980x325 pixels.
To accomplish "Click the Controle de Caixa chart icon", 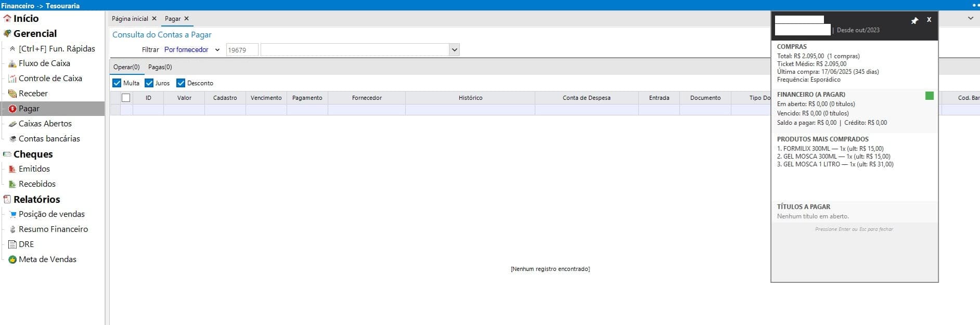I will pos(12,79).
